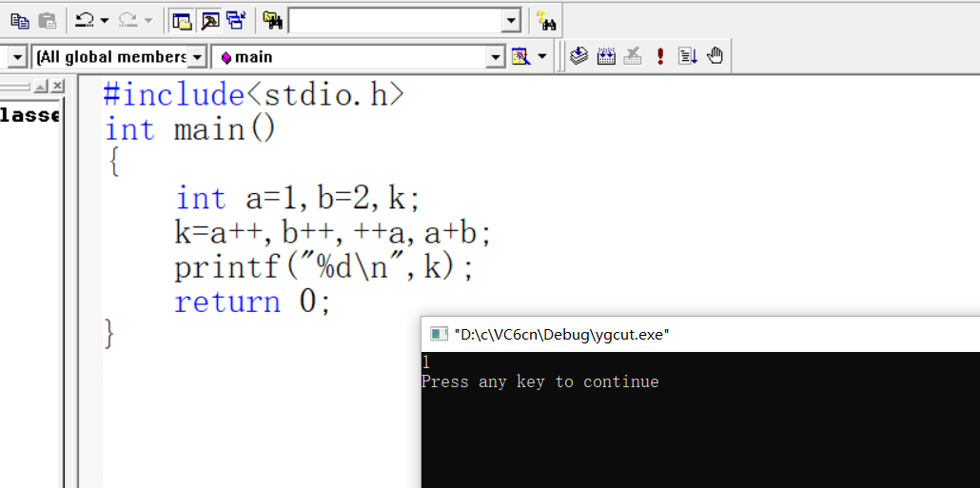The height and width of the screenshot is (488, 980).
Task: Click the #include<stdio.h> line
Action: (254, 95)
